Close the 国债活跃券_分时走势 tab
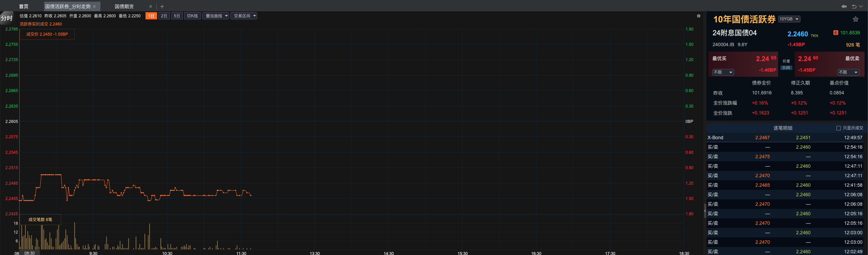 [x=94, y=6]
